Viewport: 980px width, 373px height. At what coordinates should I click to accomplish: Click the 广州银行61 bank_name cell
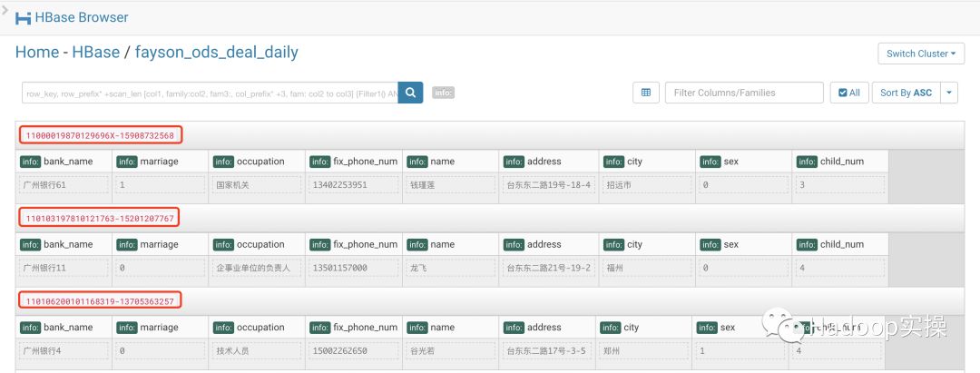pyautogui.click(x=64, y=185)
